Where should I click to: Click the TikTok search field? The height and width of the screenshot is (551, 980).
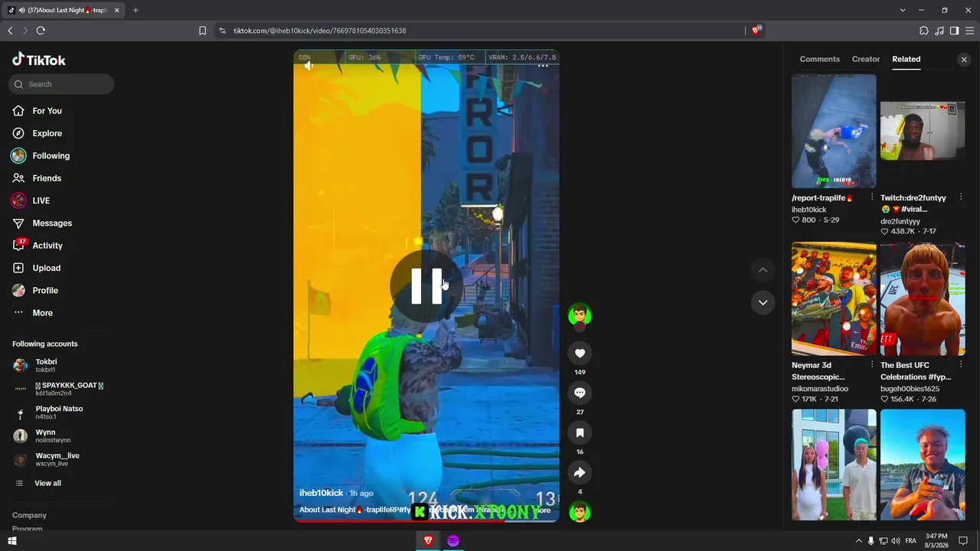tap(61, 84)
